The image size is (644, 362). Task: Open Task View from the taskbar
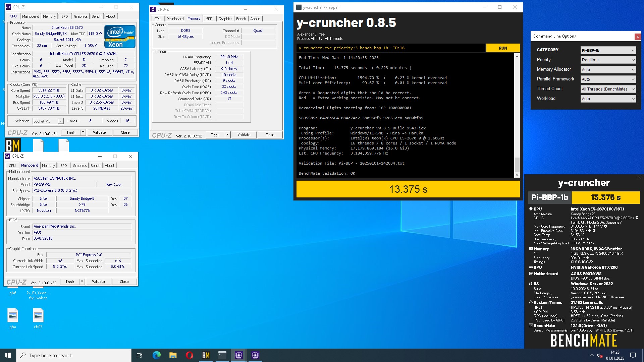140,355
